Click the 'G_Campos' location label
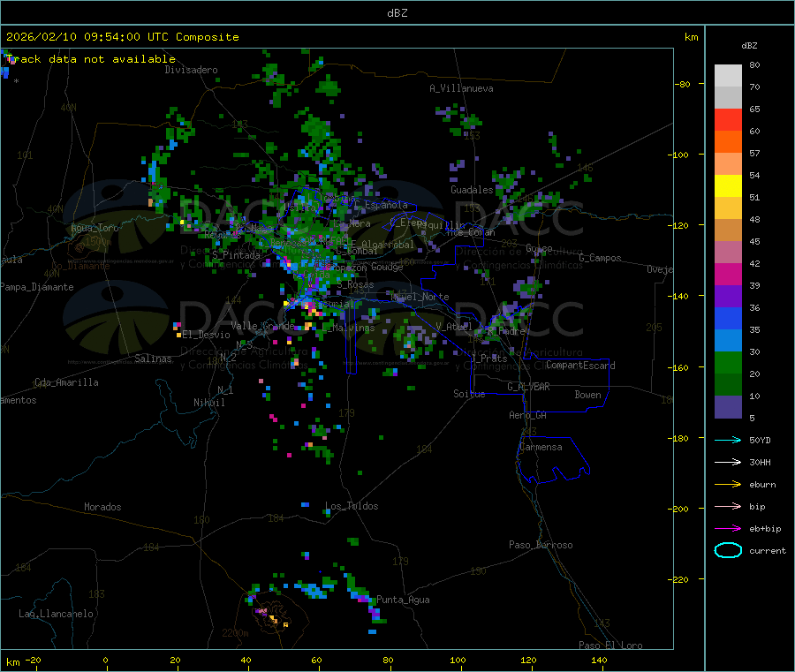This screenshot has width=795, height=672. click(600, 258)
